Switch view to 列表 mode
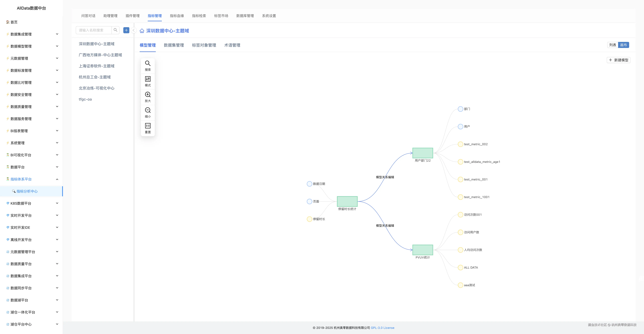The height and width of the screenshot is (334, 644). pos(613,45)
